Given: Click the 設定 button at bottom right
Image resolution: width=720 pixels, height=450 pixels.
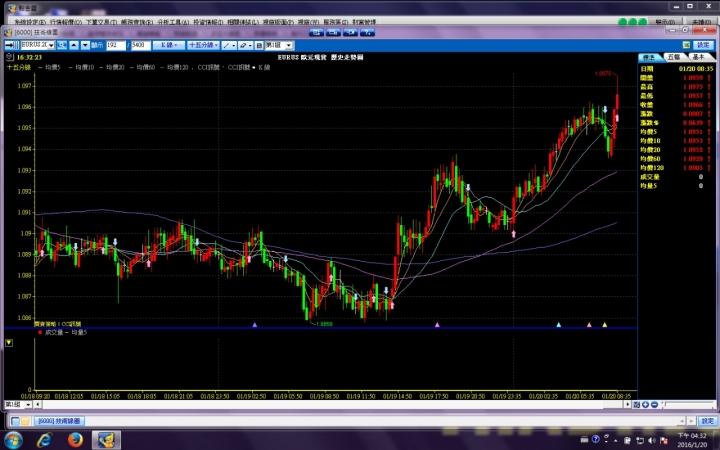Looking at the screenshot, I should (707, 421).
